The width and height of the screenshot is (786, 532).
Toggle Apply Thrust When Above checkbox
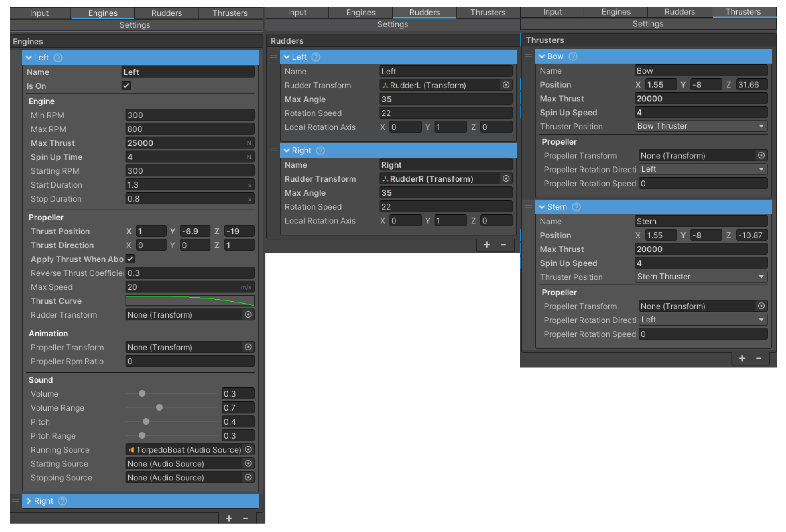click(x=130, y=259)
